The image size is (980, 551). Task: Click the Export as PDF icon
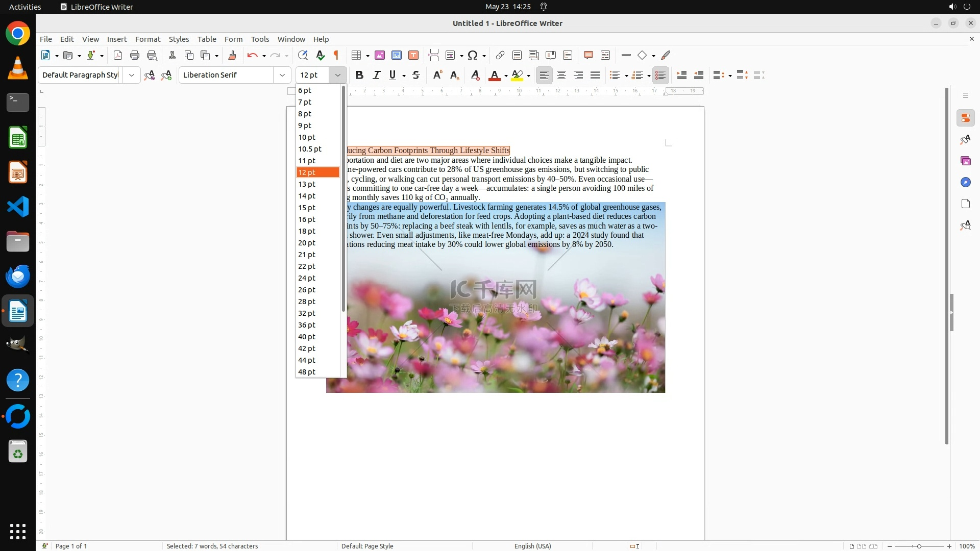pyautogui.click(x=118, y=55)
